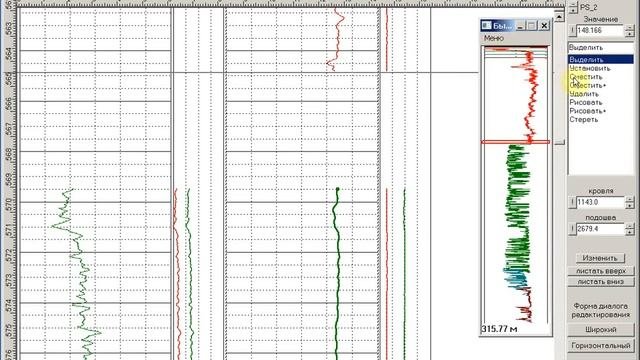Increase the Значение value with up spinner

[629, 27]
